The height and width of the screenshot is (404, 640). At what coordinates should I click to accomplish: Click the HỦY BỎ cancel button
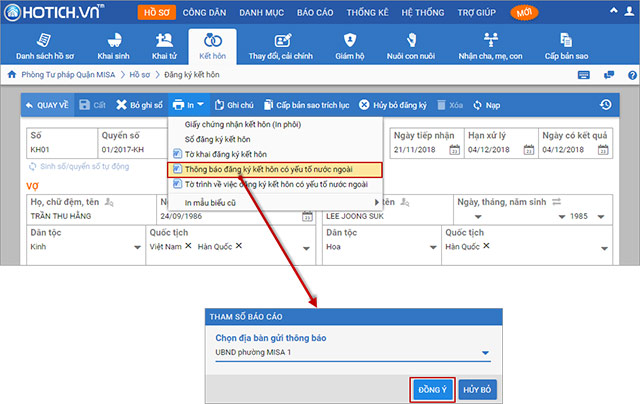(477, 390)
